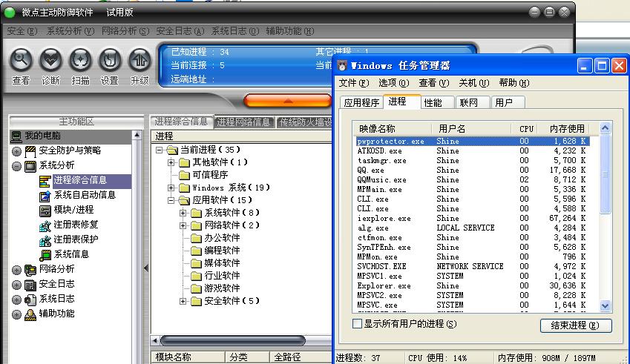The image size is (630, 364).
Task: Tick 显示所有用户的进程 checkbox
Action: (x=357, y=323)
